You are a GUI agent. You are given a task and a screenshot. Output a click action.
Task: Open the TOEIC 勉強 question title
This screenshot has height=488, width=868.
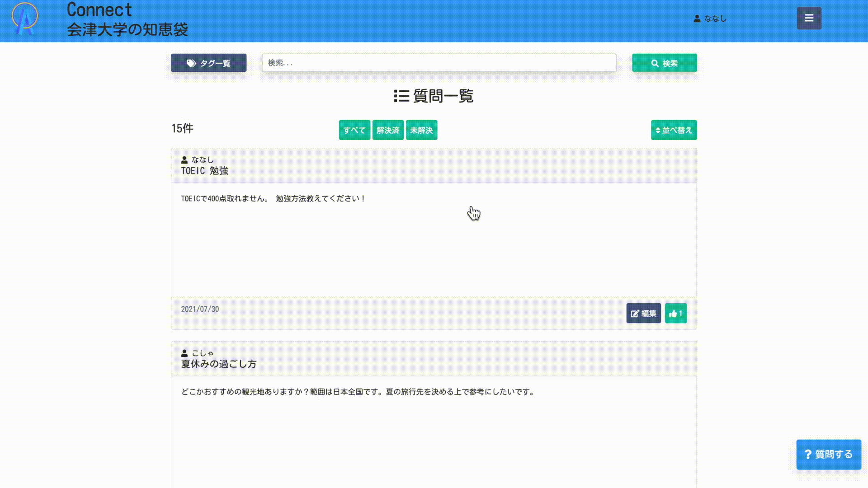(204, 171)
